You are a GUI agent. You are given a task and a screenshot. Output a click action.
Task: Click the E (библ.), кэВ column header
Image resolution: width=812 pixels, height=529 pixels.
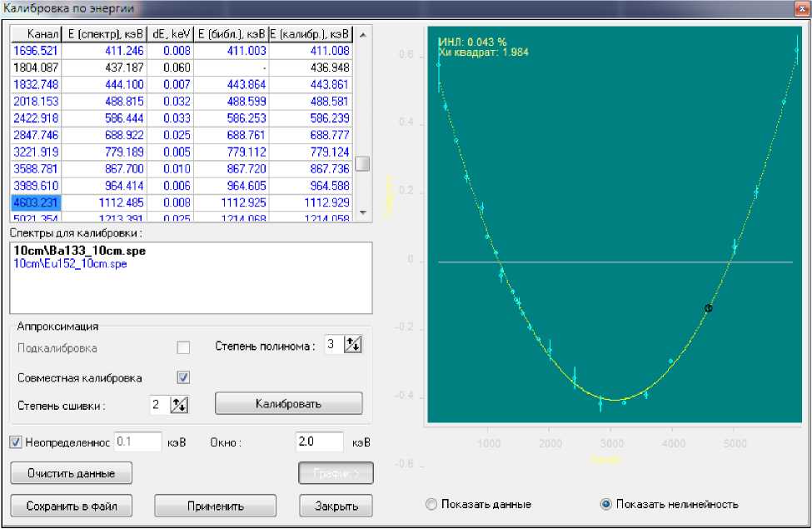(232, 34)
